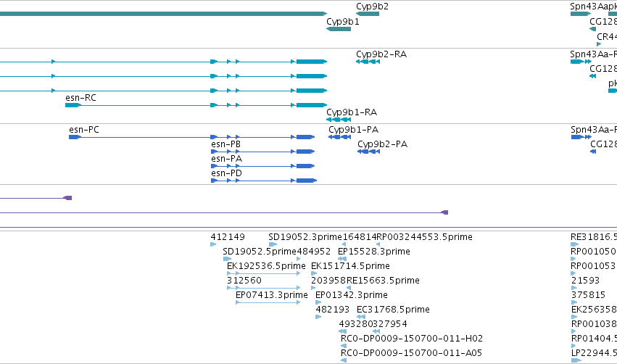Click the 375815 EST label

[x=588, y=296]
